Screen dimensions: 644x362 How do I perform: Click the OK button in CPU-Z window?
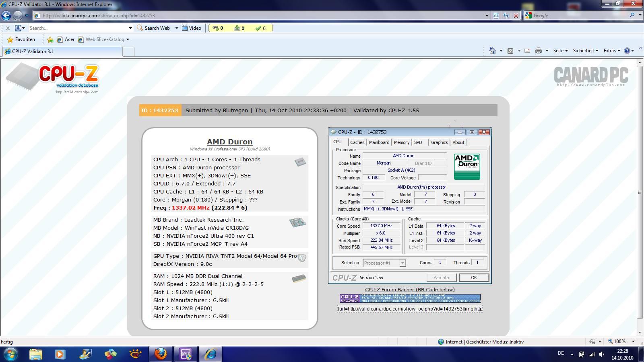(474, 278)
